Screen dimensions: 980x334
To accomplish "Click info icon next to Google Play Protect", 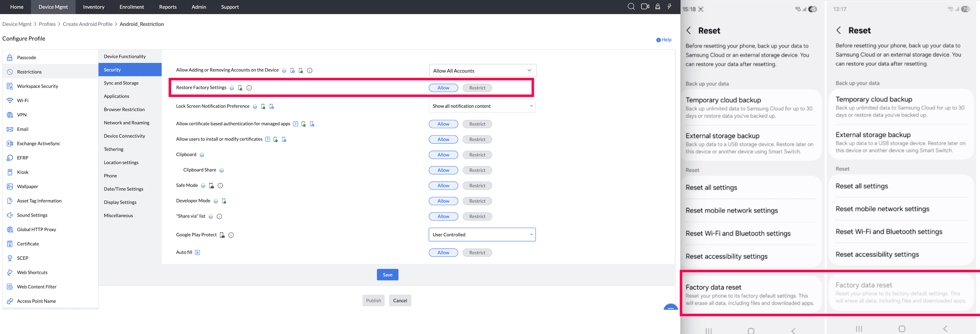I will pos(231,235).
